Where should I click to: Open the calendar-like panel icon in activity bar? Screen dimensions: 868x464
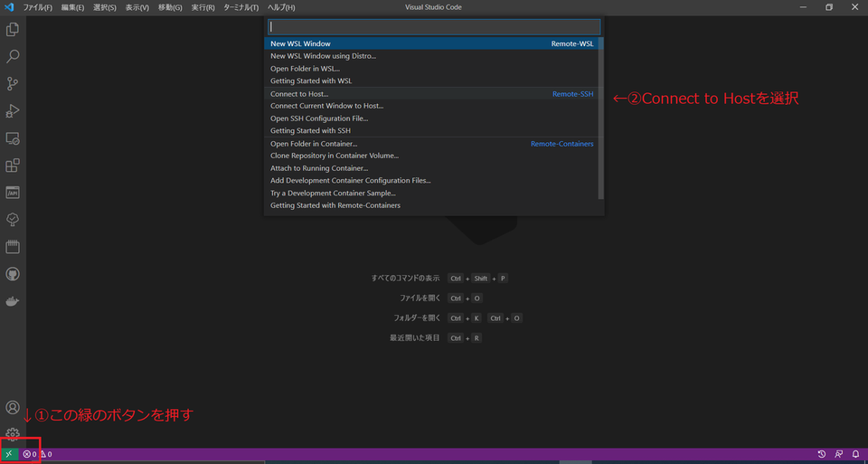coord(12,247)
